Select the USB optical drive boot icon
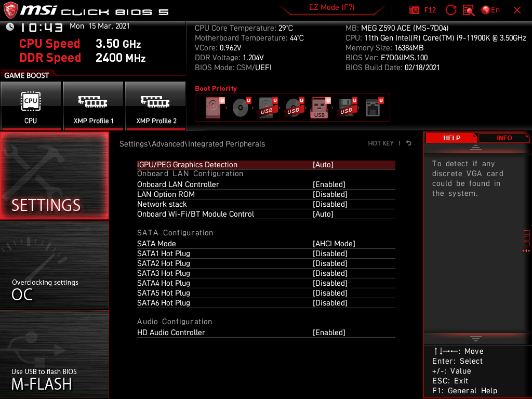Viewport: 532px width, 399px height. click(295, 108)
